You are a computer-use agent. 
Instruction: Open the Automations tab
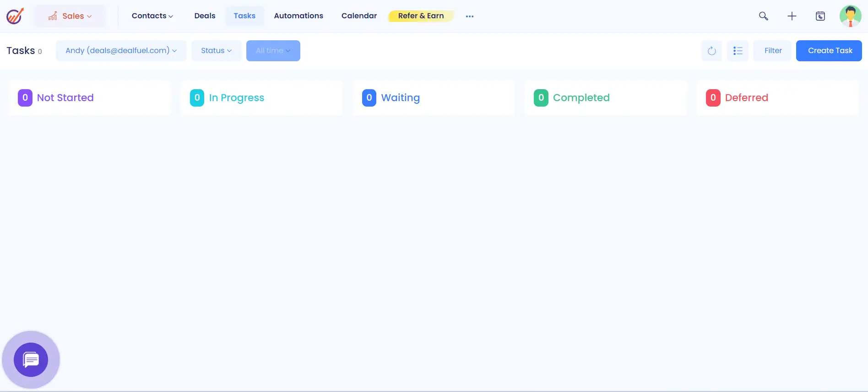pyautogui.click(x=298, y=16)
